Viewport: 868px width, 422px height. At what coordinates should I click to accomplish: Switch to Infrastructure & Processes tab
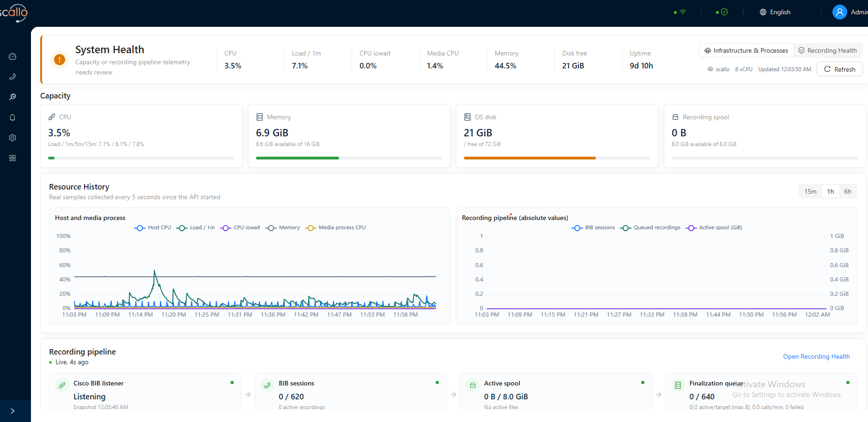[746, 50]
